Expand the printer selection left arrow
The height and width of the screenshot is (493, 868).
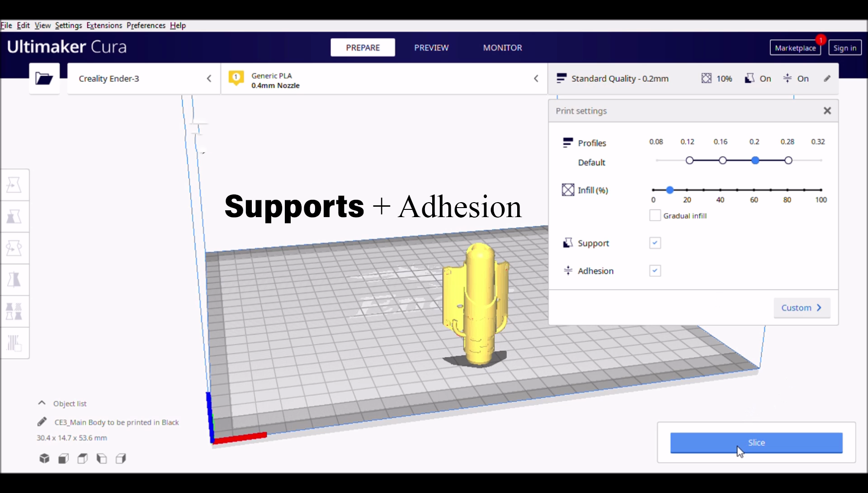click(209, 78)
